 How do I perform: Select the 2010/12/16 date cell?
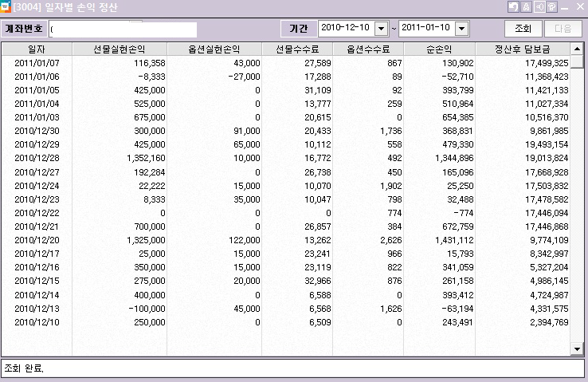click(x=37, y=267)
